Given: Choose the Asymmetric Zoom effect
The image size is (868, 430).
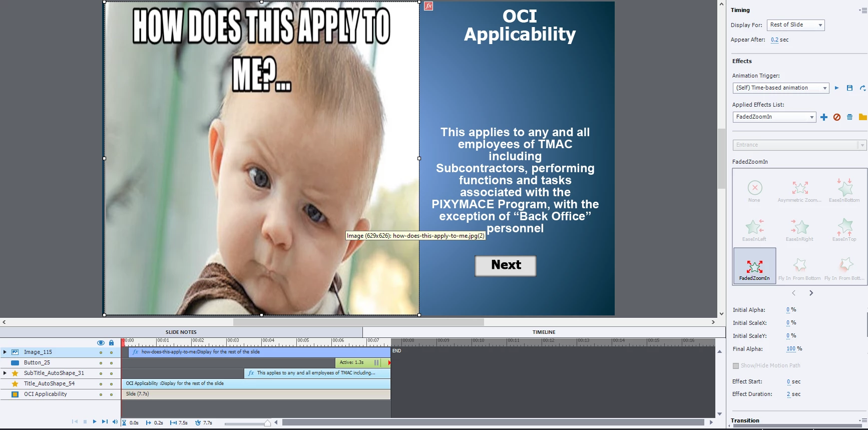Looking at the screenshot, I should click(x=799, y=191).
